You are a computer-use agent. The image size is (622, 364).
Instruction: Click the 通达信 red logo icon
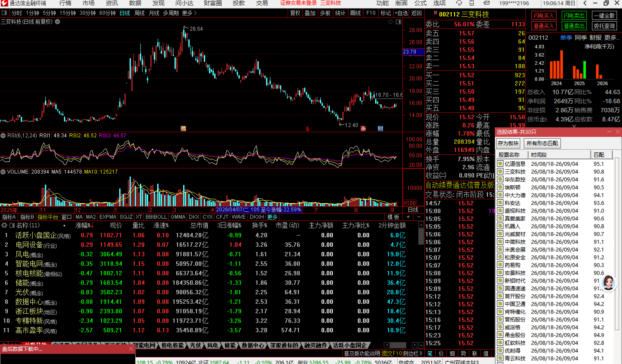[5, 3]
